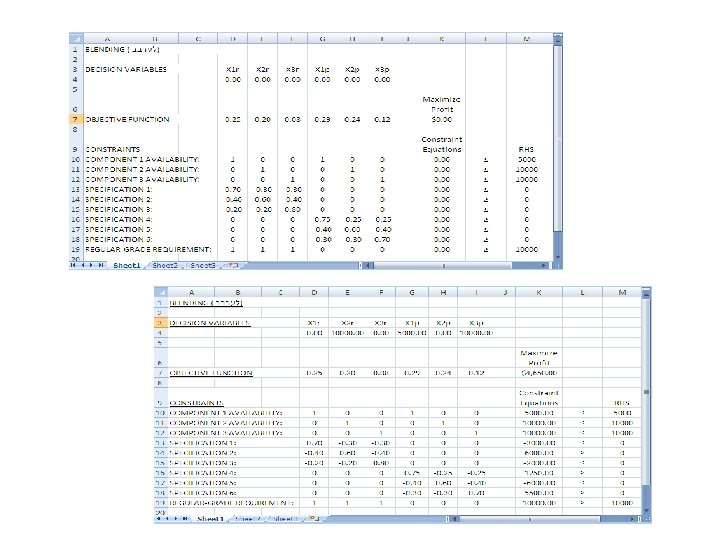720x540 pixels.
Task: Click horizontal scrollbar thumb in lower spreadsheet
Action: point(529,519)
